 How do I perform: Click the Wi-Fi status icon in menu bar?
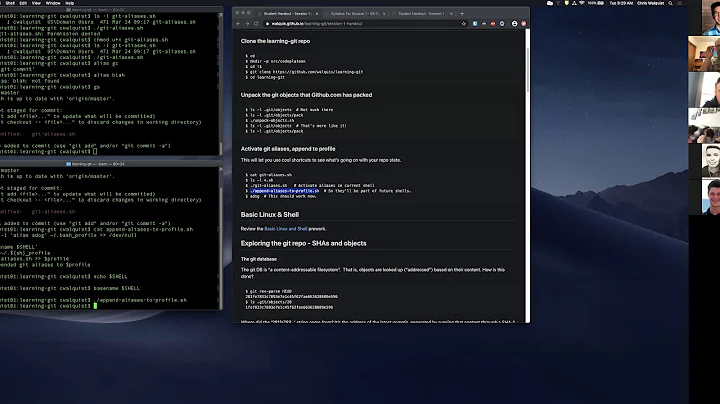(582, 3)
